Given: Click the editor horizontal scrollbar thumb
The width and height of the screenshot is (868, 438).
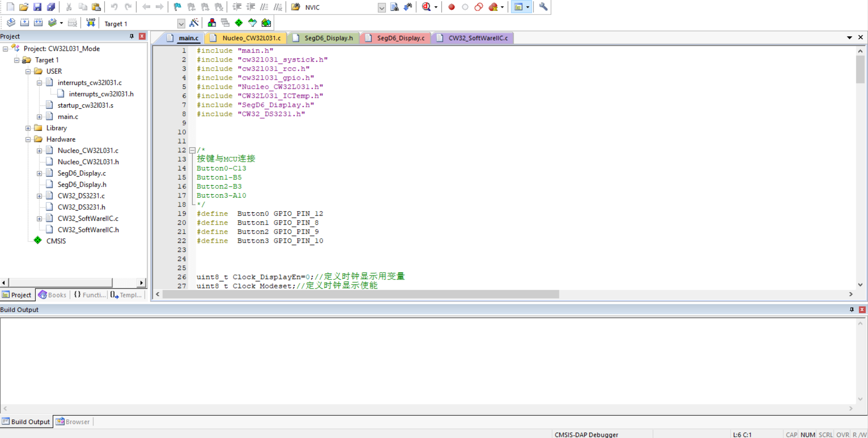Looking at the screenshot, I should pos(361,294).
